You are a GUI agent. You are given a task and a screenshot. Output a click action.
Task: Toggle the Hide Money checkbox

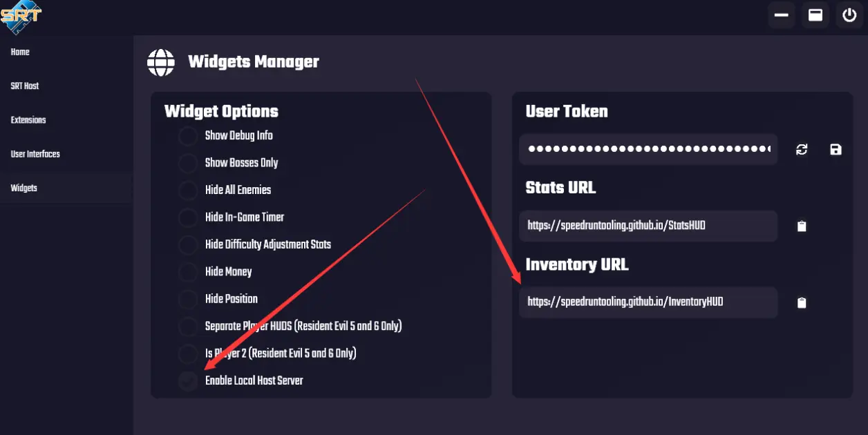click(188, 272)
